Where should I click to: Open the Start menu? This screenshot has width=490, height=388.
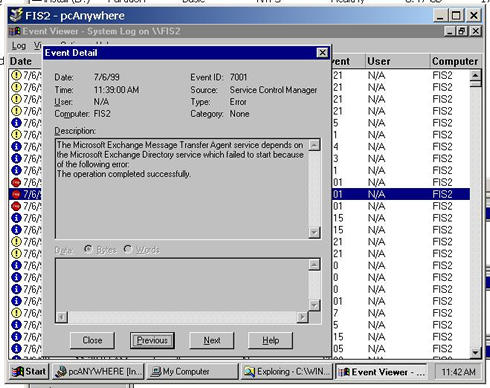(x=29, y=371)
